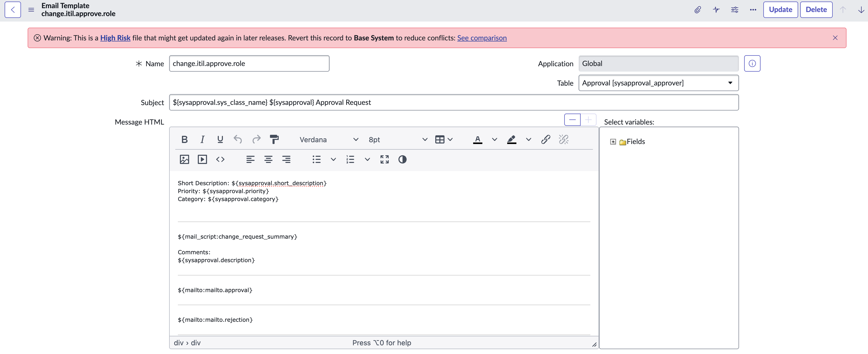Toggle the half-filled circle contrast button
This screenshot has width=868, height=354.
click(402, 159)
